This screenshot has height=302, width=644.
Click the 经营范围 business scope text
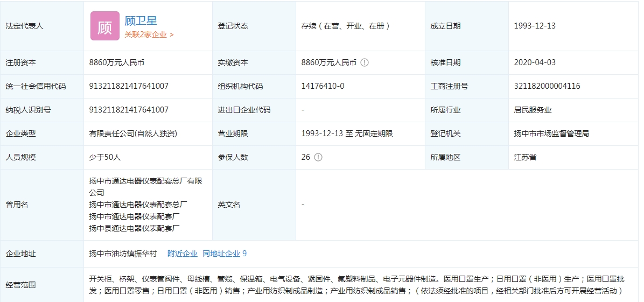[355, 285]
